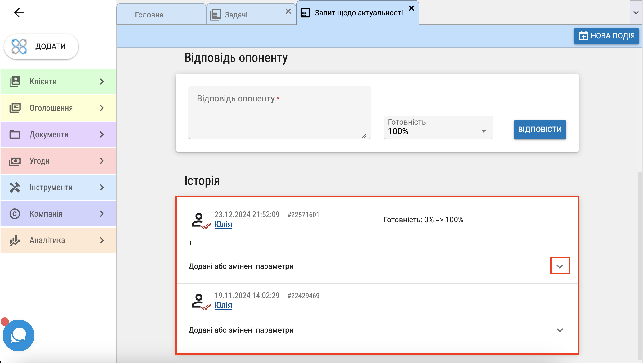This screenshot has width=644, height=363.
Task: Click the Інструменти tools icon
Action: [15, 187]
